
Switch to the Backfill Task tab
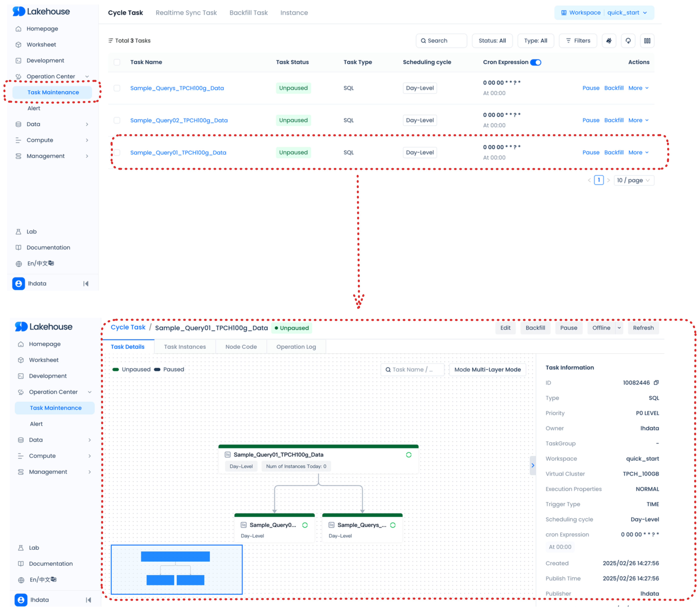248,13
